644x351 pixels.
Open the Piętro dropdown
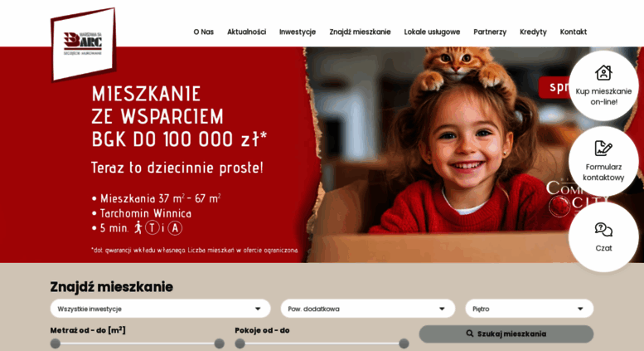pos(529,309)
